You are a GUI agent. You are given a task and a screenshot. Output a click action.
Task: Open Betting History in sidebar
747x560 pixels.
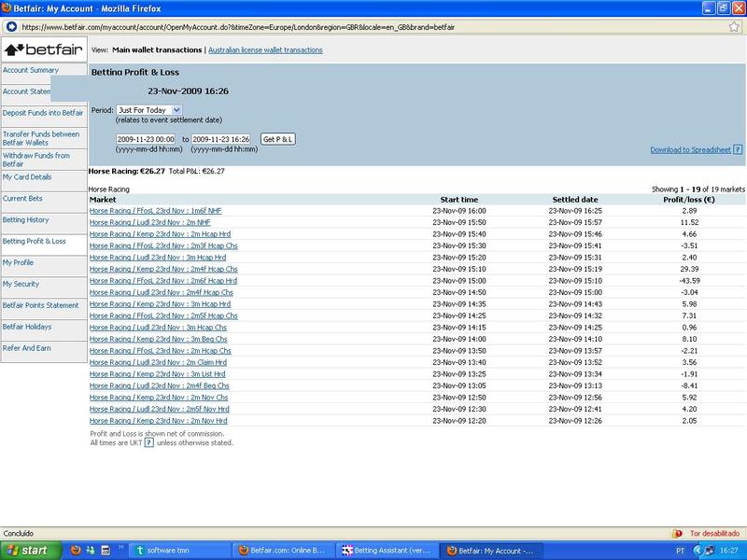[26, 219]
